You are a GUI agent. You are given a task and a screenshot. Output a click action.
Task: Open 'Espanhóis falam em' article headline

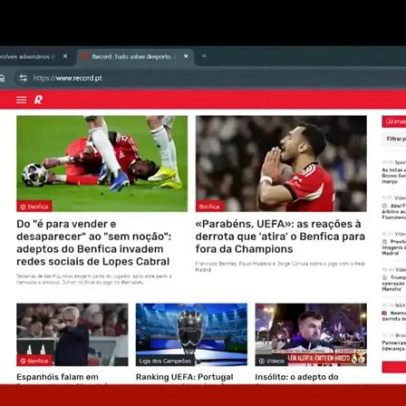pyautogui.click(x=57, y=377)
